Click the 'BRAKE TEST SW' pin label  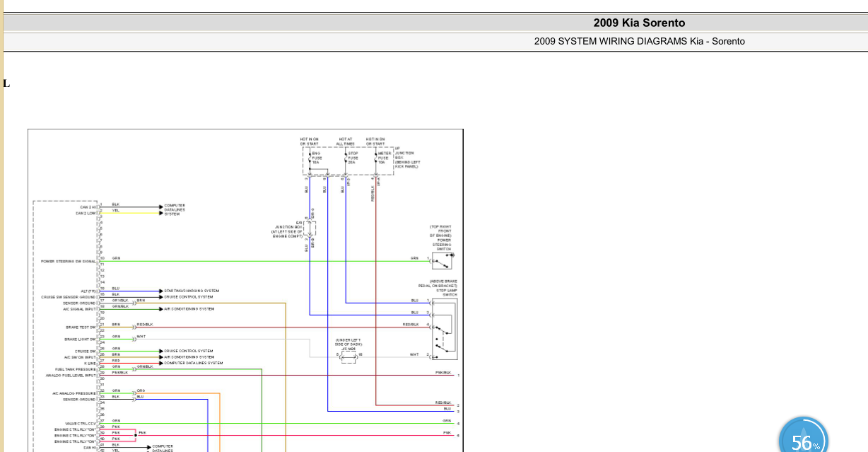coord(82,328)
